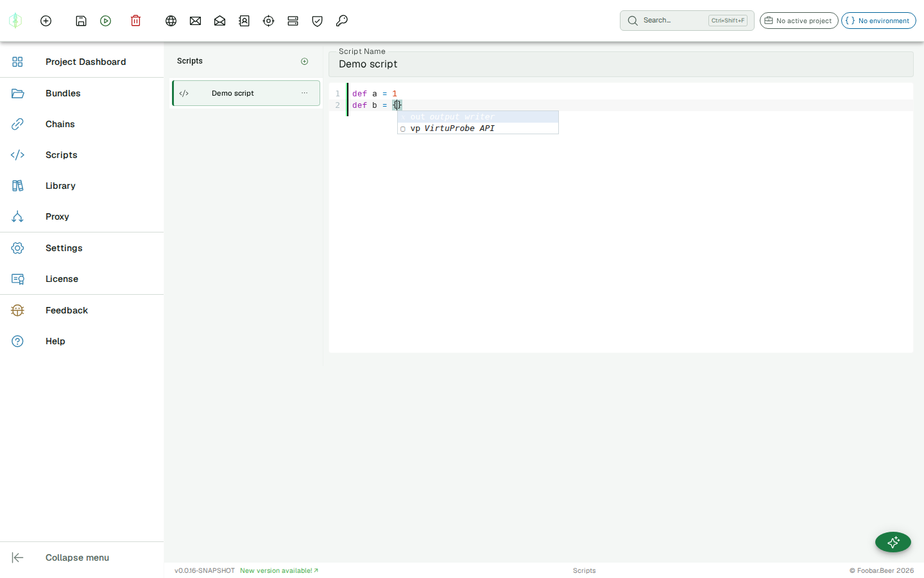Click the Feedback bug icon
The width and height of the screenshot is (924, 578).
[x=17, y=310]
